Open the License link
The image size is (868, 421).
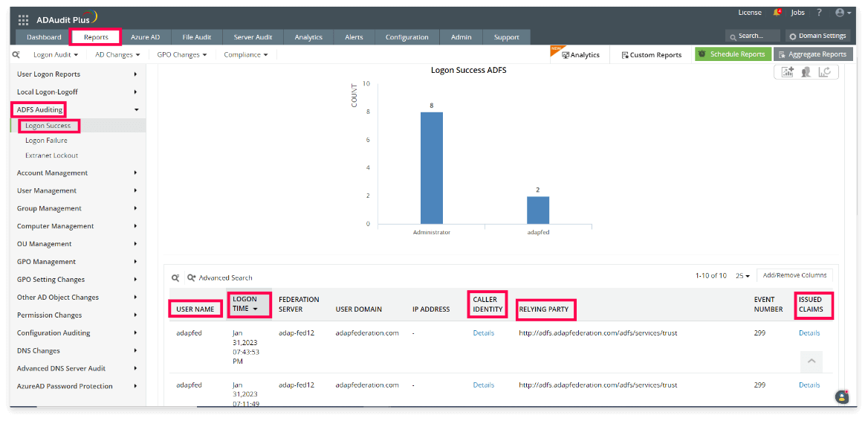(x=750, y=12)
